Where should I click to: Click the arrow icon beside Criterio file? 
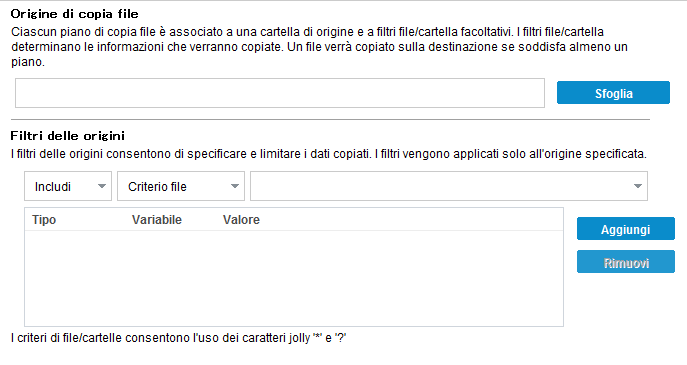point(235,186)
